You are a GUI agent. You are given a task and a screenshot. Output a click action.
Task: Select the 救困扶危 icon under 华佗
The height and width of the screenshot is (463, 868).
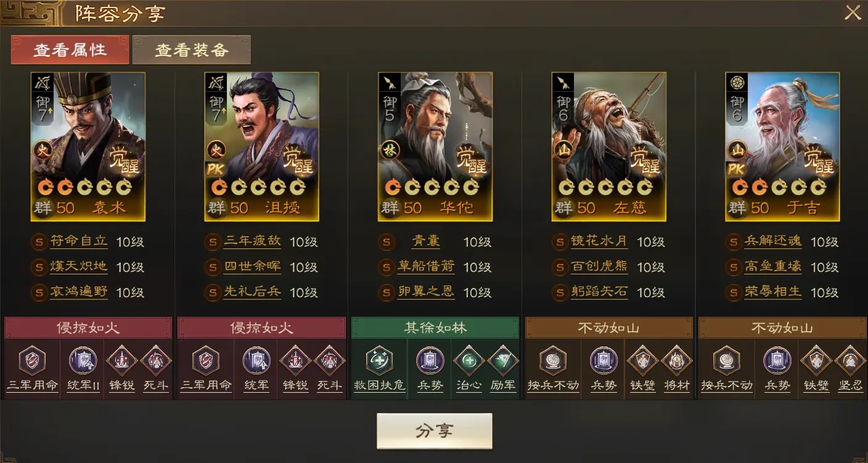[x=379, y=361]
